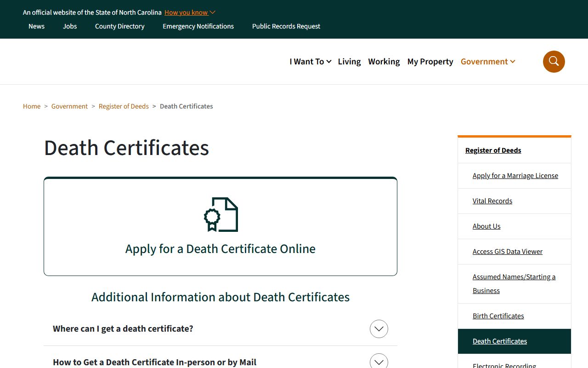Open Public Records Request link
Image resolution: width=588 pixels, height=368 pixels.
pos(286,26)
